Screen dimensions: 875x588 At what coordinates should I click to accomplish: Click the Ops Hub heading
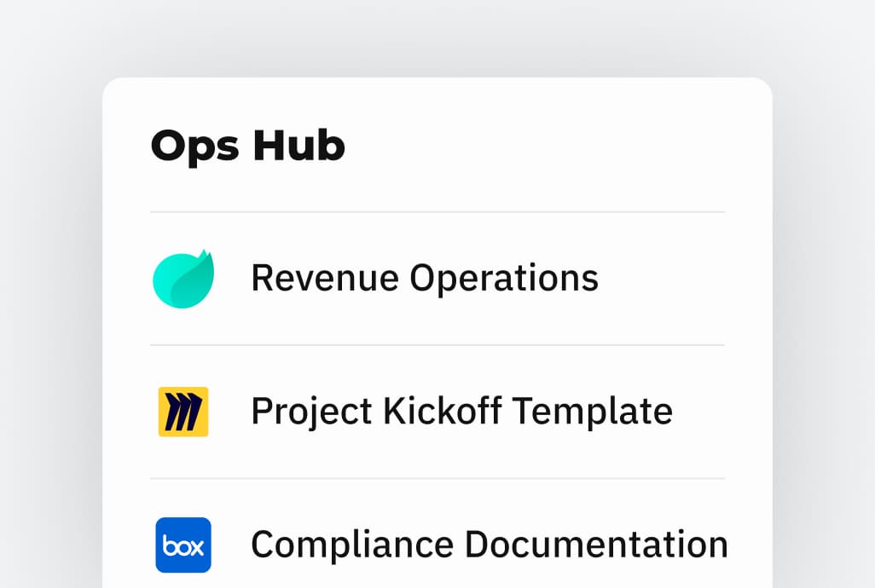(x=246, y=145)
